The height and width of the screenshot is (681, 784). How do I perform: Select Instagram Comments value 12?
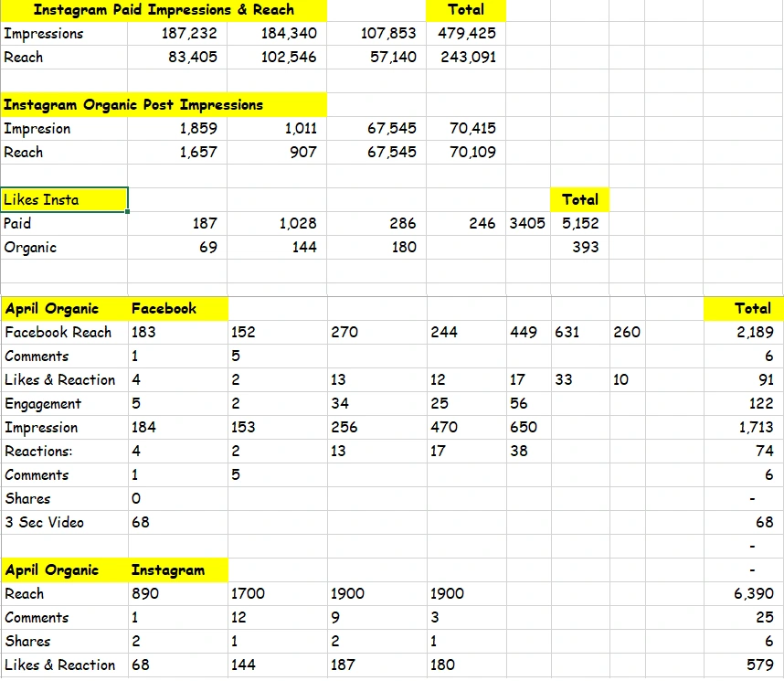click(x=278, y=617)
